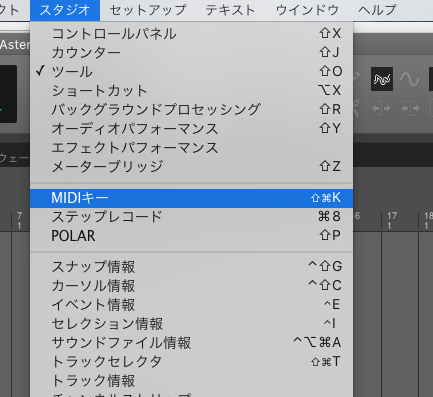Image resolution: width=433 pixels, height=397 pixels.
Task: Choose the カウンター menu item
Action: [191, 53]
